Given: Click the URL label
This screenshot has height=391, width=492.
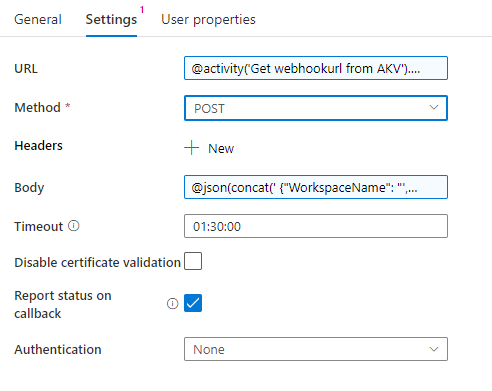Looking at the screenshot, I should tap(26, 68).
